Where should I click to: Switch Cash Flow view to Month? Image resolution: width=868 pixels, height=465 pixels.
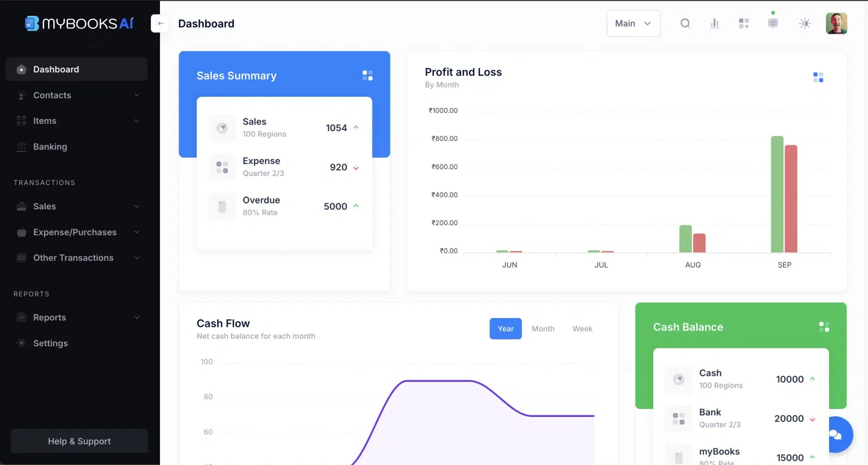tap(542, 329)
